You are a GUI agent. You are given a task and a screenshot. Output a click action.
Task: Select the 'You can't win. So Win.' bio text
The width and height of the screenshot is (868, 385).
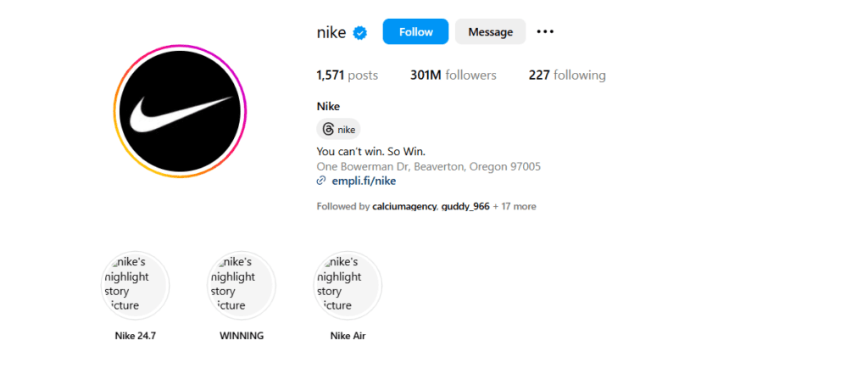click(371, 151)
